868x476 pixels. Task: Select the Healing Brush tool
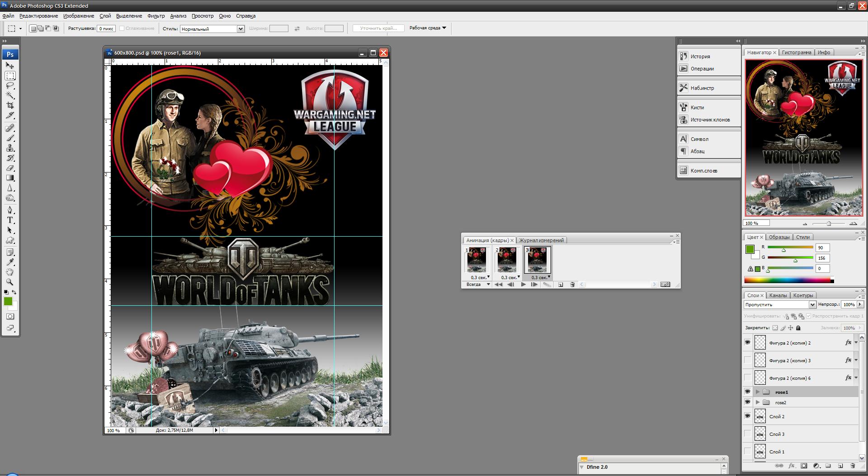(10, 128)
